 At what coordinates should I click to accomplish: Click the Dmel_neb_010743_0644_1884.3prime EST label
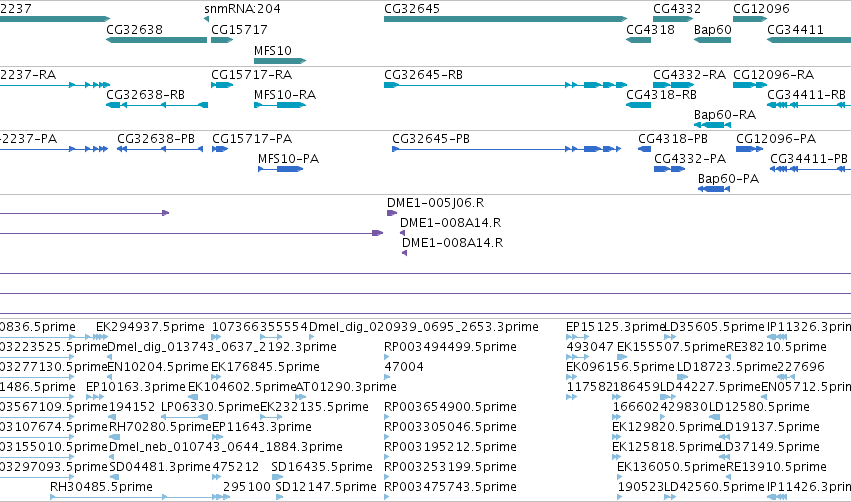click(x=226, y=447)
